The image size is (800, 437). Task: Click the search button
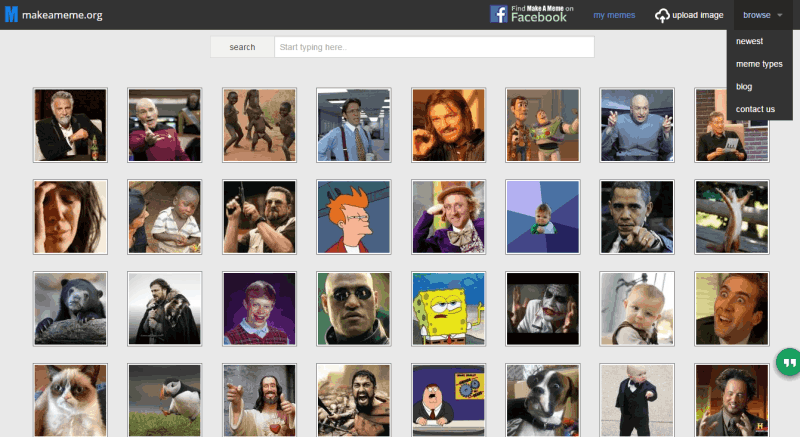[x=242, y=47]
